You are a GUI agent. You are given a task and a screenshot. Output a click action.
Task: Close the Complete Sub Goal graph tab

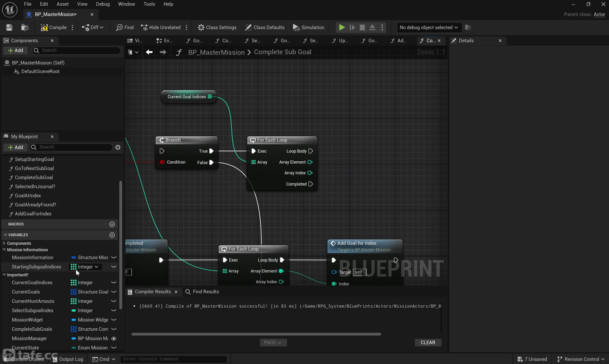[x=439, y=41]
